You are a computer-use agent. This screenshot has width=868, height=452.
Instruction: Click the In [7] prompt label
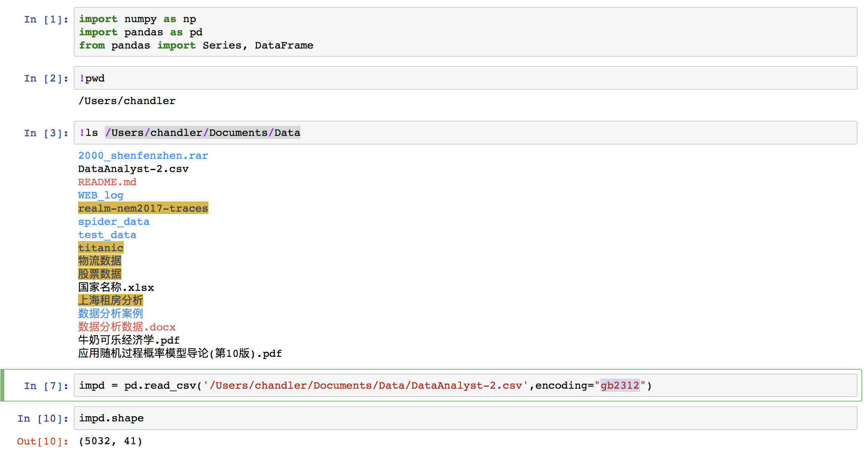46,386
